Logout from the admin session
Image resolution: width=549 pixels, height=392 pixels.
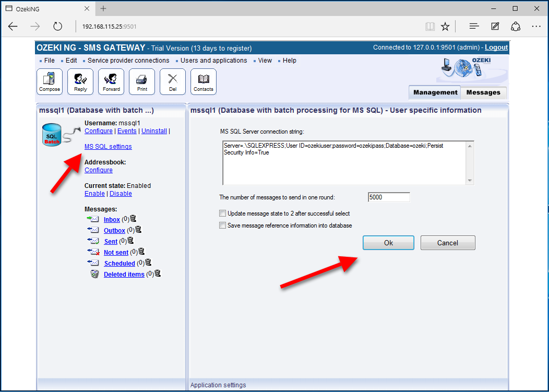coord(496,47)
